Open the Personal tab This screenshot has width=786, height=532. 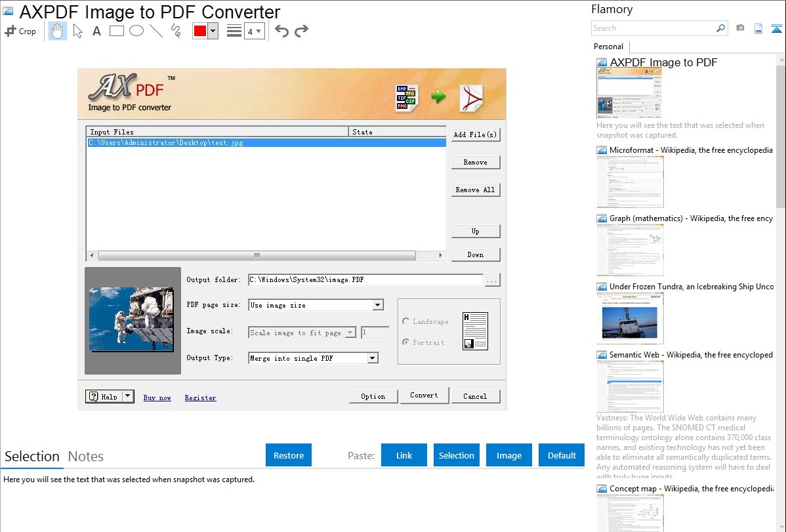point(609,47)
